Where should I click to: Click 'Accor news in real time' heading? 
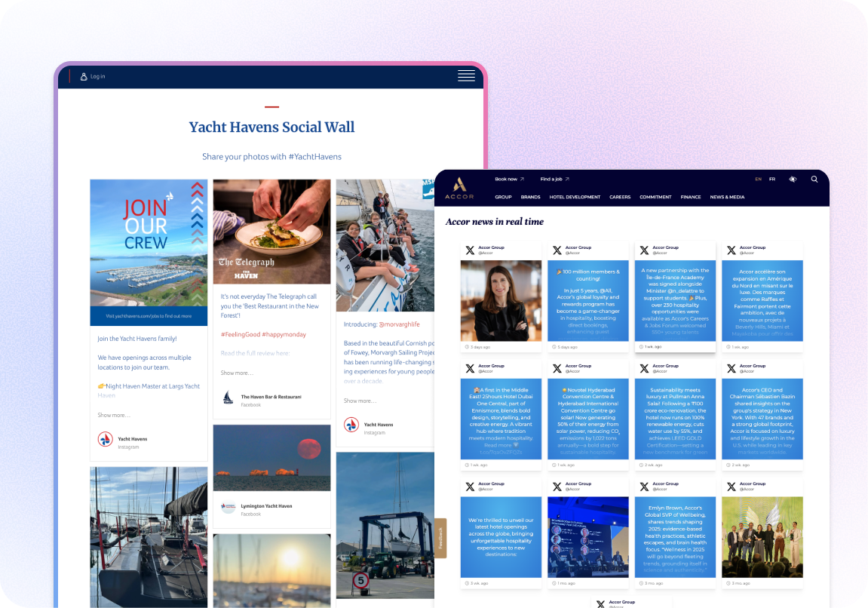(x=495, y=222)
